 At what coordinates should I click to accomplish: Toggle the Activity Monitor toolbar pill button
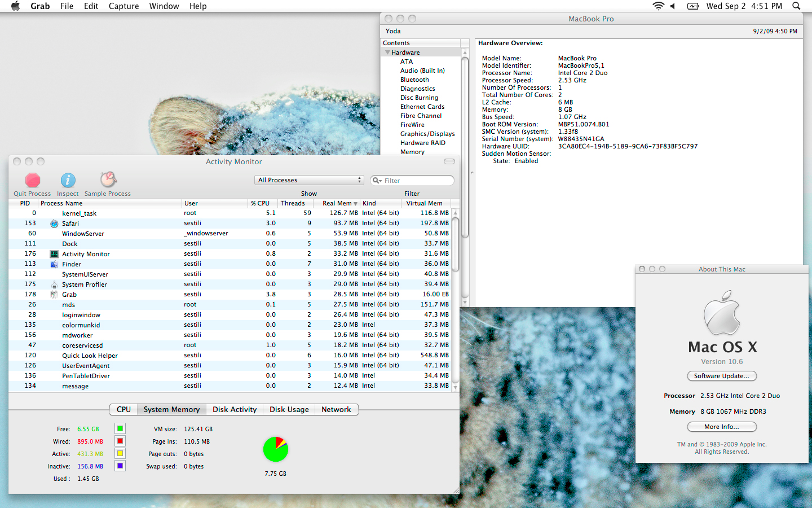[x=449, y=162]
